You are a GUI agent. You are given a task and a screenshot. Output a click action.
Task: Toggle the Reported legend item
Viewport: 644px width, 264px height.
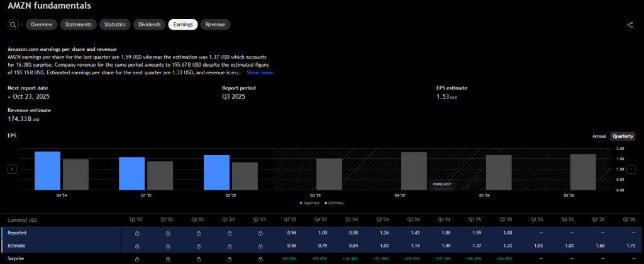click(311, 203)
